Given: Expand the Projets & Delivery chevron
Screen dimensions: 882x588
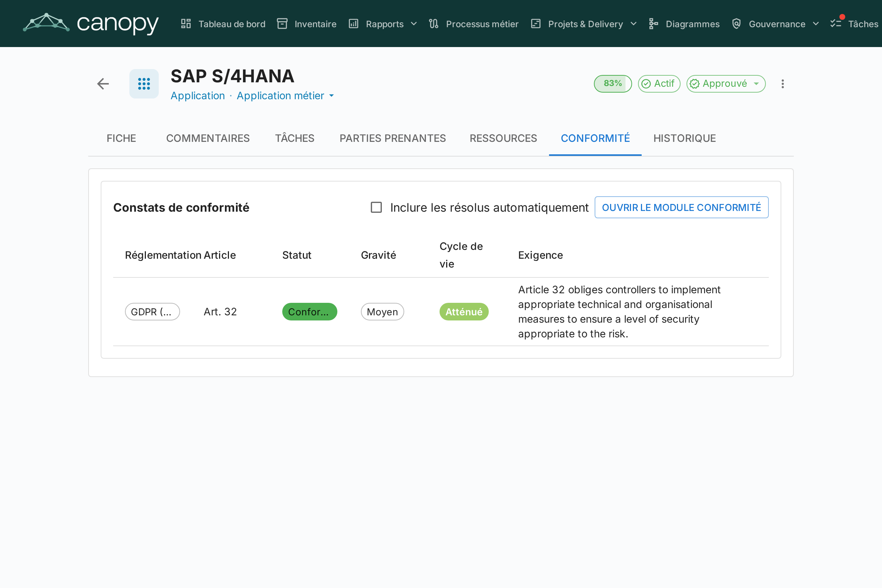Looking at the screenshot, I should tap(634, 24).
